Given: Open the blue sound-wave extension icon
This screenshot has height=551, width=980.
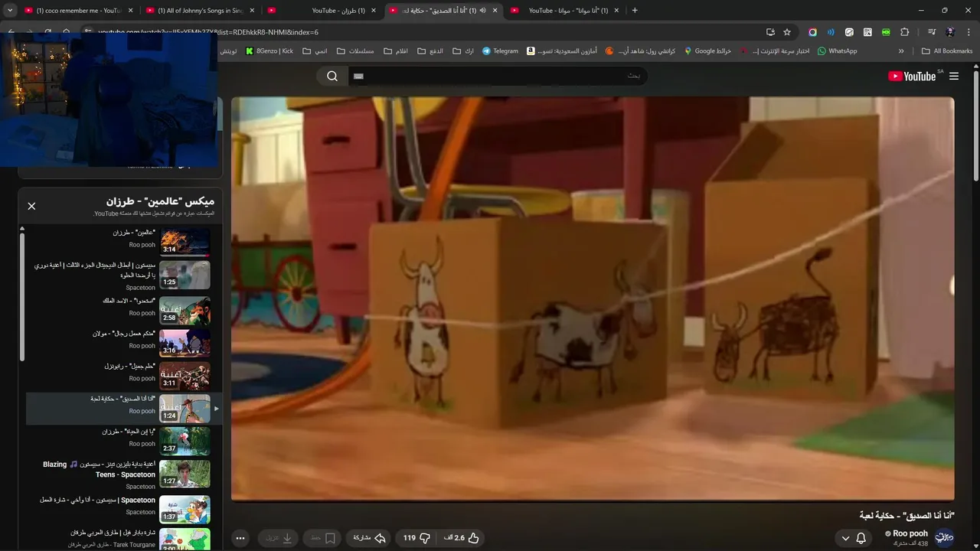Looking at the screenshot, I should (831, 32).
